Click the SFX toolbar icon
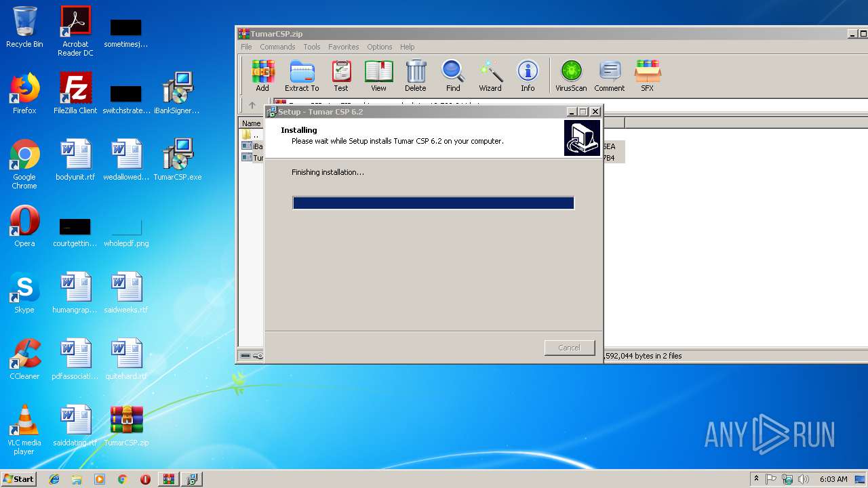The height and width of the screenshot is (488, 868). [x=648, y=76]
